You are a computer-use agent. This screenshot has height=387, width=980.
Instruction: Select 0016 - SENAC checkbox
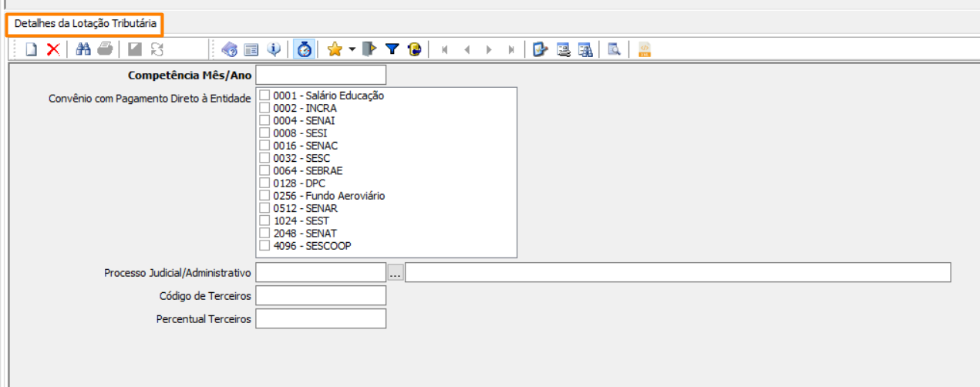click(264, 145)
